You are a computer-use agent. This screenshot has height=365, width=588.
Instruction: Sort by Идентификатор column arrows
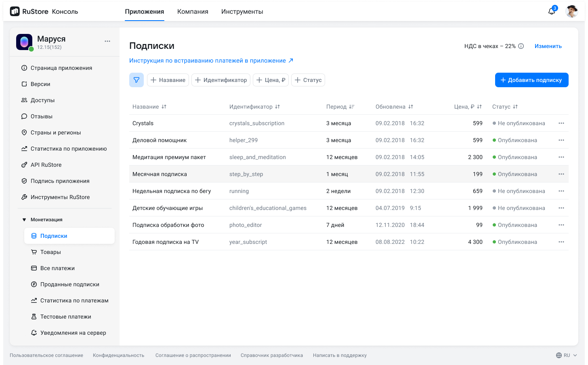pyautogui.click(x=277, y=107)
